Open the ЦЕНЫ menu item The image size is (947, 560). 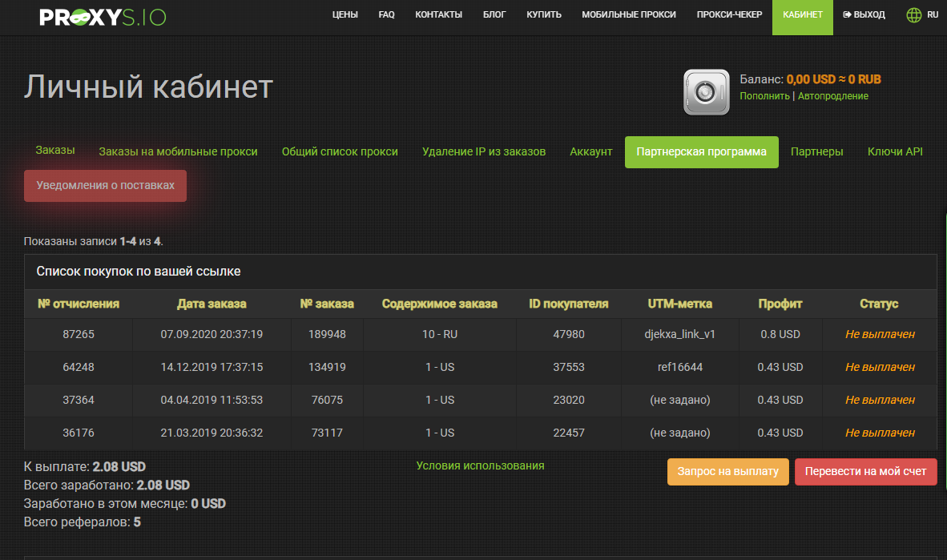[345, 14]
